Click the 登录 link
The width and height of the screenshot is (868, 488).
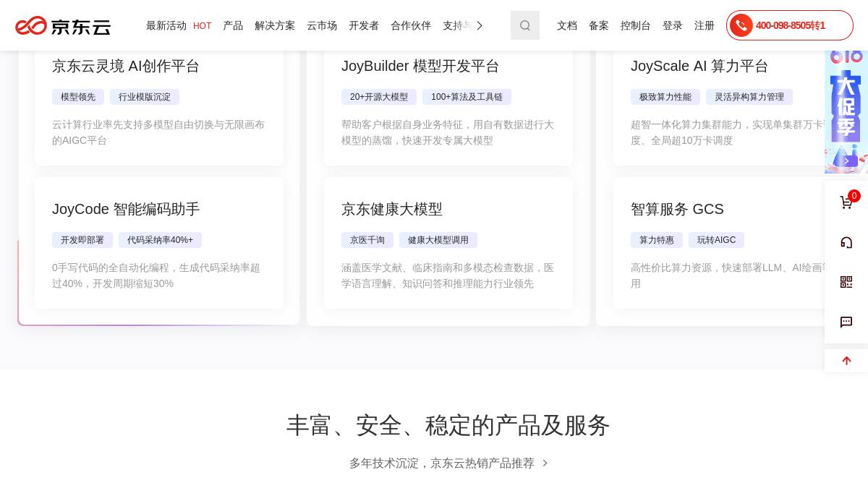click(x=673, y=25)
